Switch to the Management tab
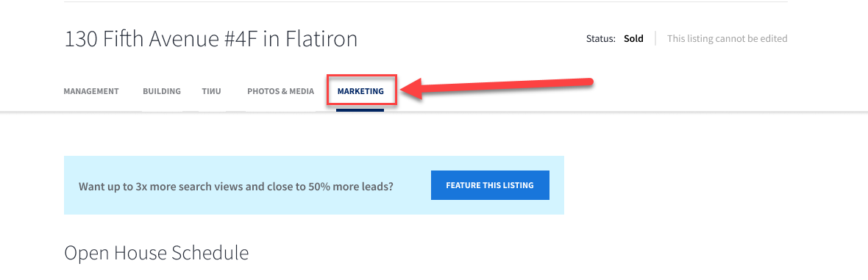This screenshot has width=868, height=280. click(x=91, y=91)
